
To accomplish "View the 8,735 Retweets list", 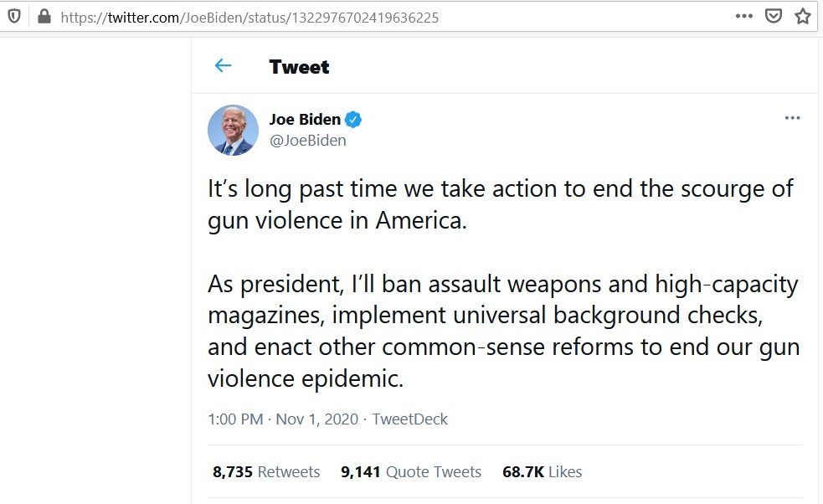I will pyautogui.click(x=266, y=472).
